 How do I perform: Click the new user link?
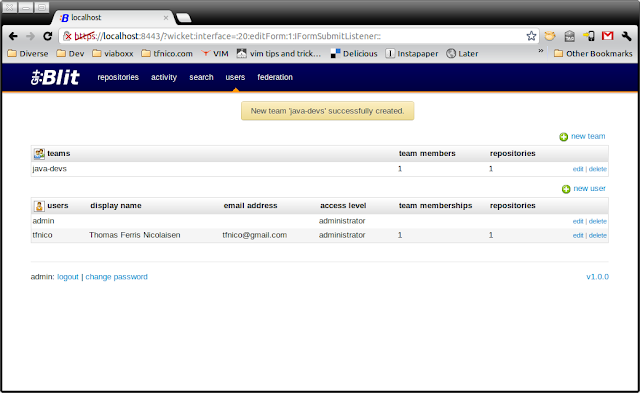coord(589,189)
